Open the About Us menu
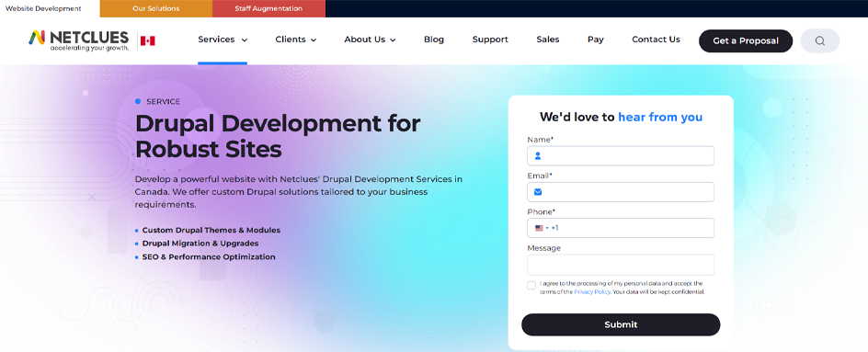The width and height of the screenshot is (868, 352). (x=370, y=40)
